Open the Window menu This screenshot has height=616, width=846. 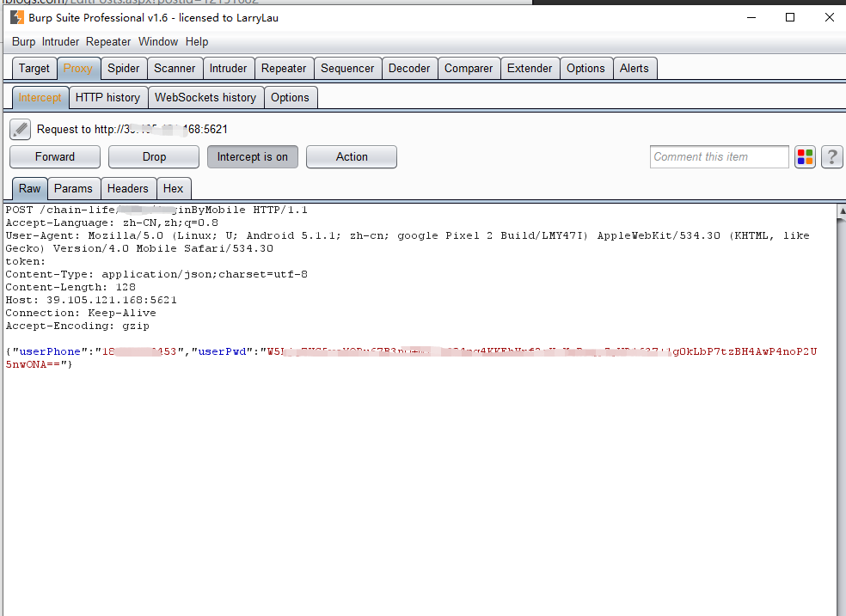tap(158, 41)
